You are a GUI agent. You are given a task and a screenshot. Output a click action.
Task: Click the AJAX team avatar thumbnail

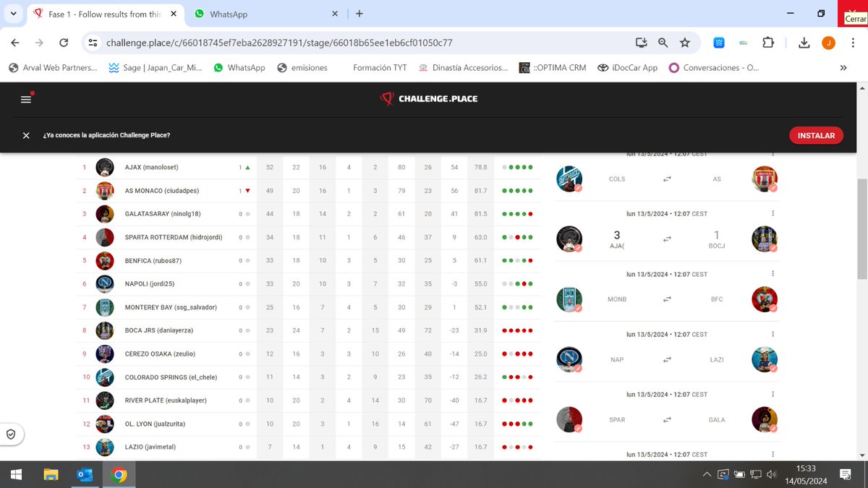tap(103, 167)
